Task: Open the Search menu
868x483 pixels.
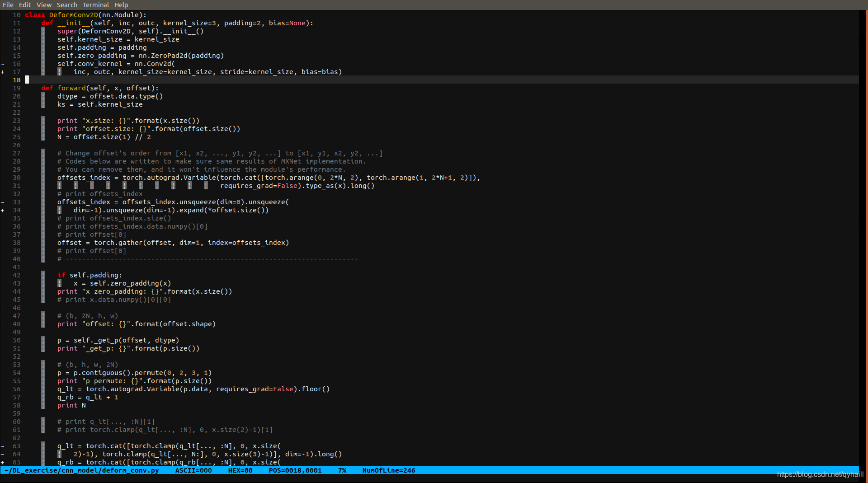Action: [67, 5]
